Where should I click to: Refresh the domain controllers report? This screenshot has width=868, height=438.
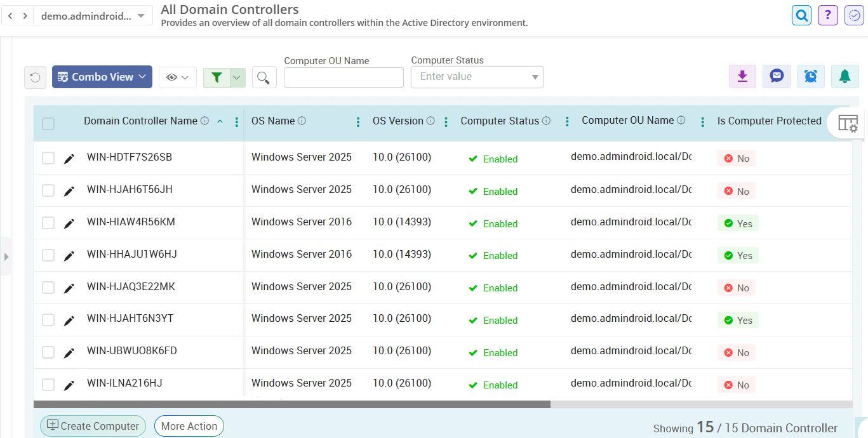click(x=35, y=77)
